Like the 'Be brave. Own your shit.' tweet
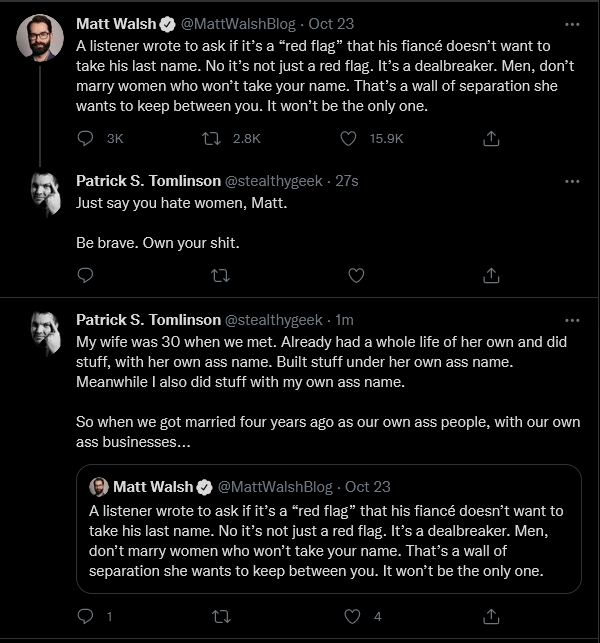Viewport: 600px width, 643px height. [x=356, y=276]
